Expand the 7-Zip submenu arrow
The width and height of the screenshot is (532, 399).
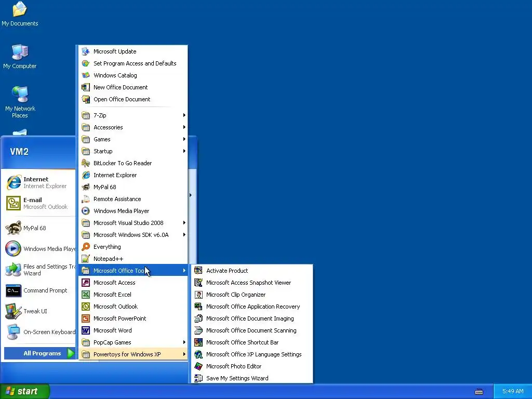click(x=184, y=115)
